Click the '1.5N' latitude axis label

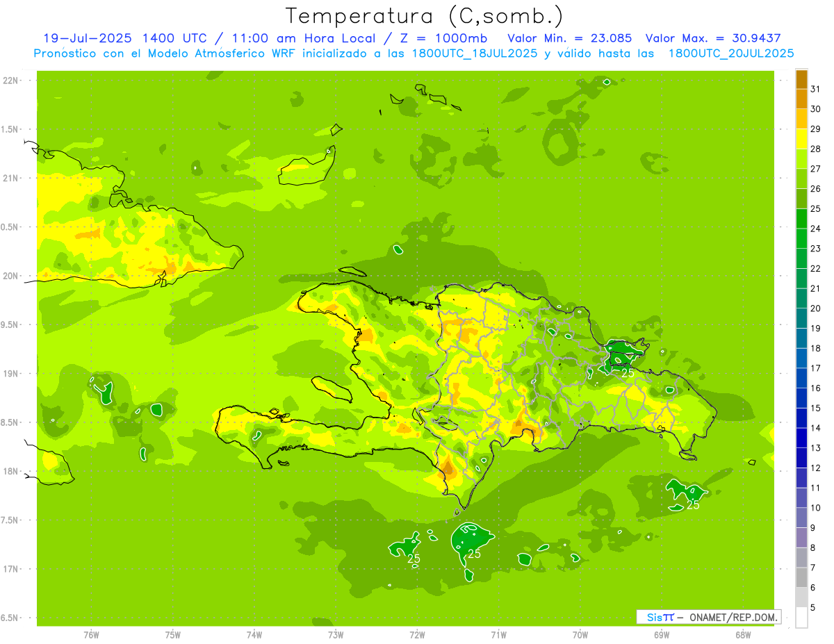click(10, 129)
